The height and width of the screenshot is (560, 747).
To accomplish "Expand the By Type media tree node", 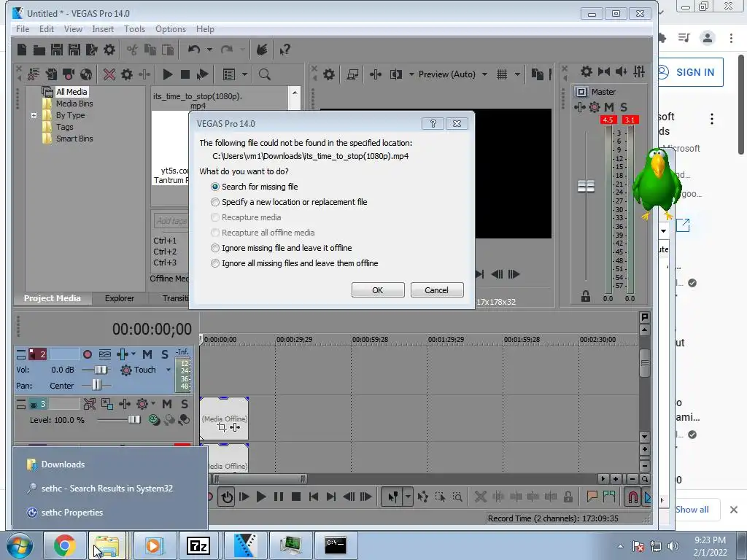I will 34,115.
